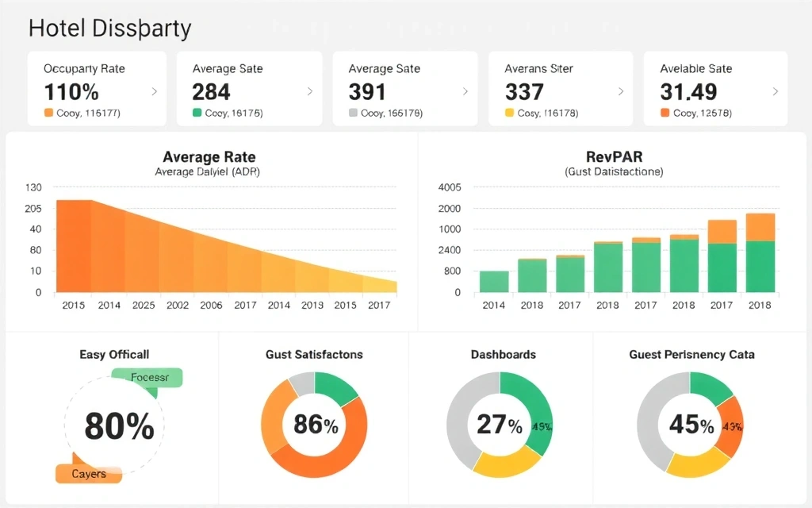Open the Average Rate chart section

tap(209, 156)
